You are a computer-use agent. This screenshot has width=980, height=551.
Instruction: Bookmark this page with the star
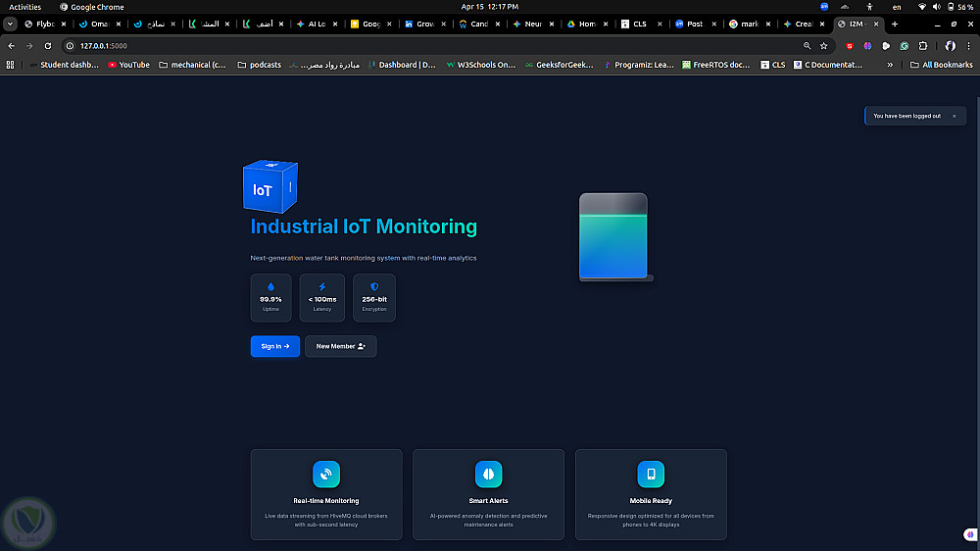coord(824,46)
